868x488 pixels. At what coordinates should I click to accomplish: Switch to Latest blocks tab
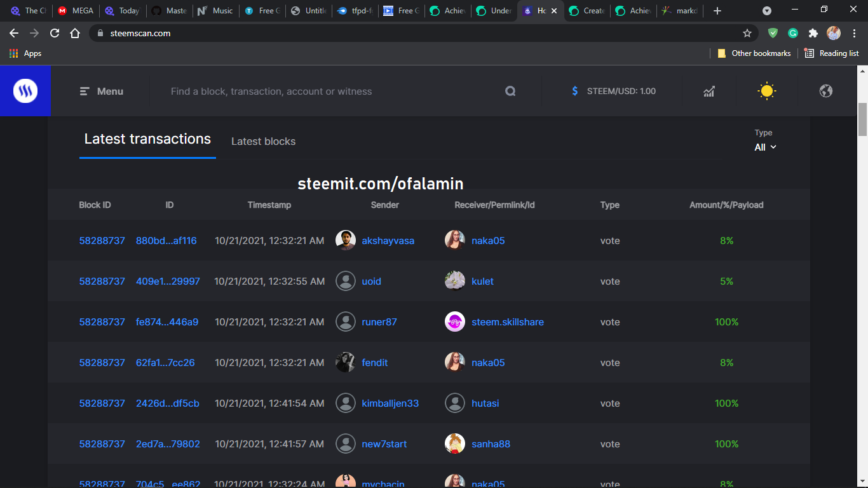263,141
